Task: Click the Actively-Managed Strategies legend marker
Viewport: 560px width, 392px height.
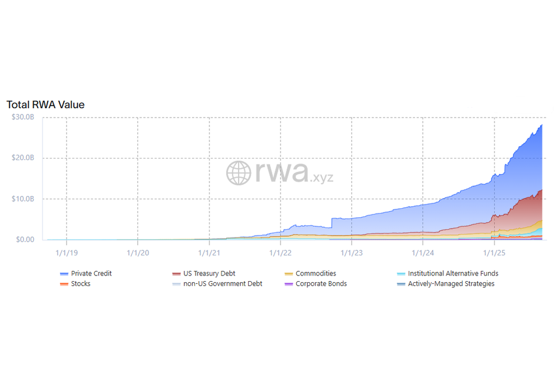Action: pyautogui.click(x=401, y=284)
